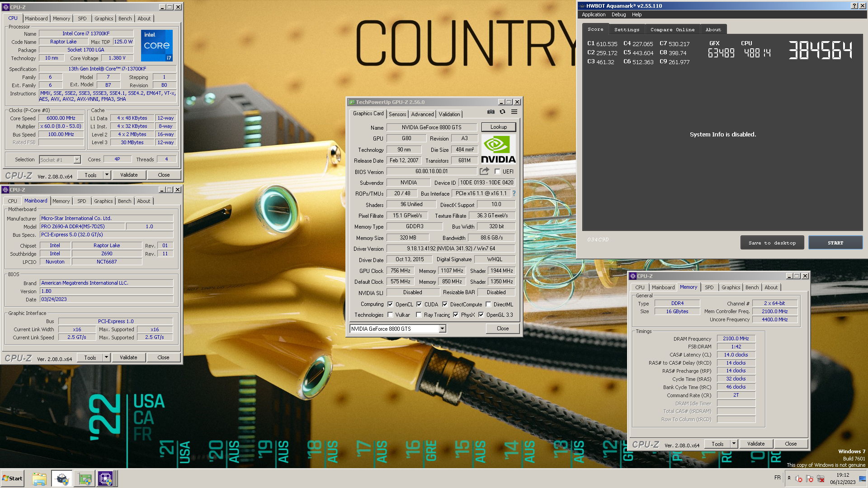The width and height of the screenshot is (868, 488).
Task: Open the Graphics tab in Mainboard CPU-Z window
Action: point(104,201)
